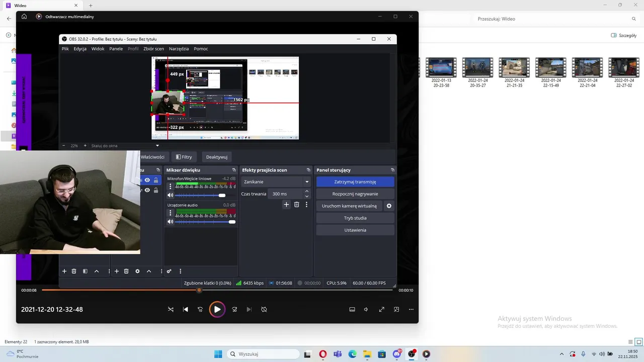Add a new scene transition
644x362 pixels.
click(x=286, y=205)
